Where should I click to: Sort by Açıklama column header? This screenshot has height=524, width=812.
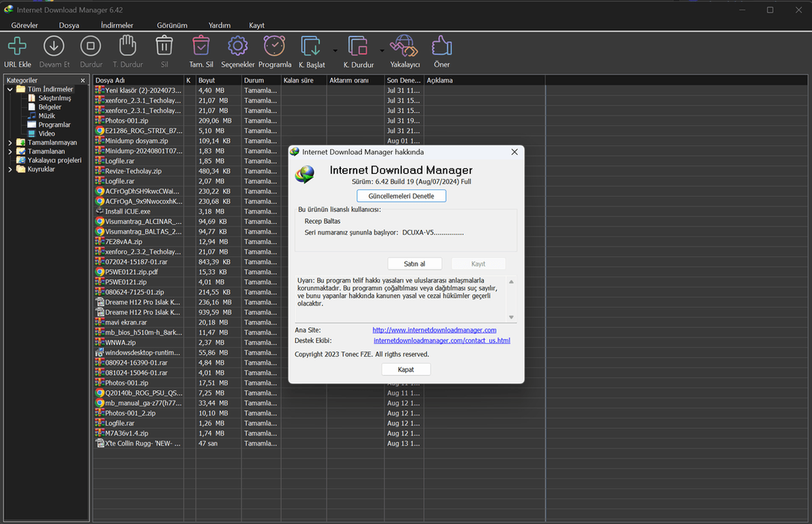(484, 80)
